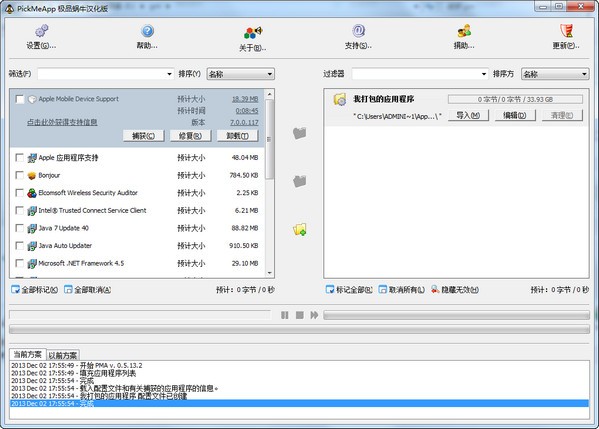Click the application list scroll-up arrow
This screenshot has width=599, height=429.
270,94
